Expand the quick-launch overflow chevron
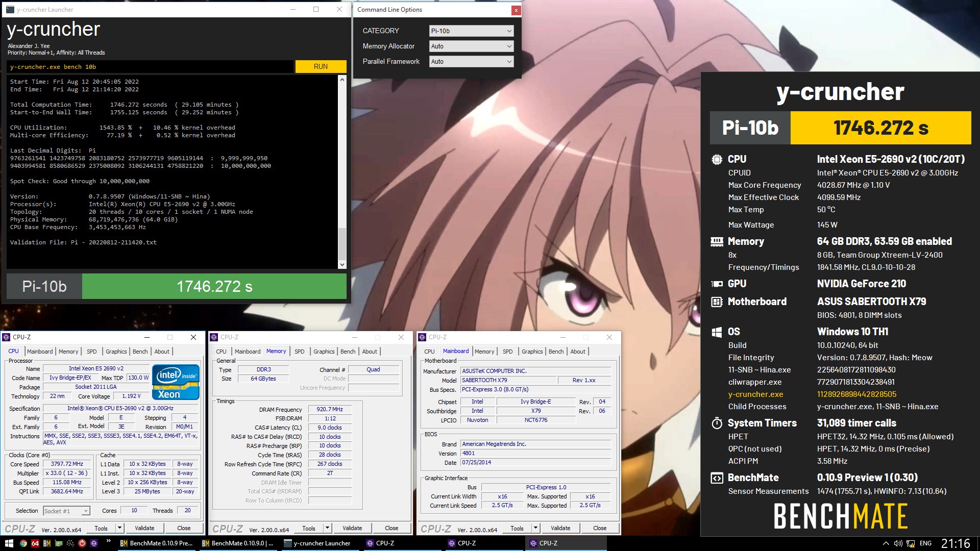Viewport: 980px width, 551px height. [108, 541]
